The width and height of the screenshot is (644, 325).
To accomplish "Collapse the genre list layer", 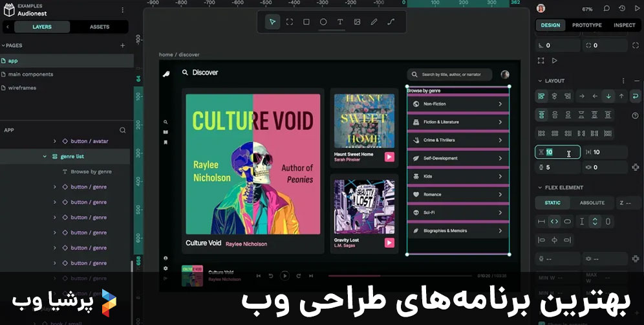I will pos(45,156).
